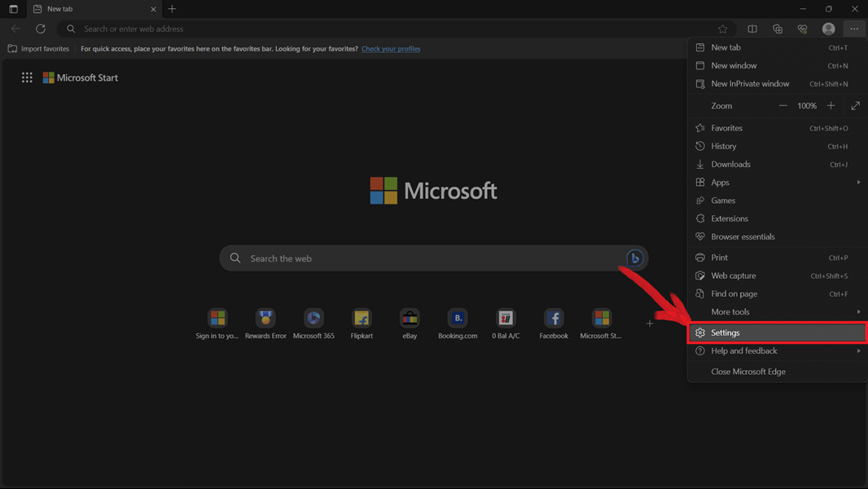This screenshot has width=868, height=489.
Task: Open Games from the menu
Action: [x=777, y=200]
